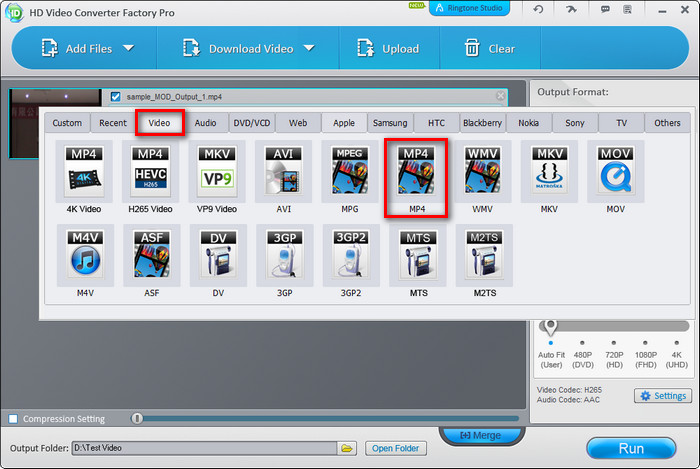This screenshot has width=700, height=469.
Task: Click the browse output folder icon
Action: [x=347, y=448]
